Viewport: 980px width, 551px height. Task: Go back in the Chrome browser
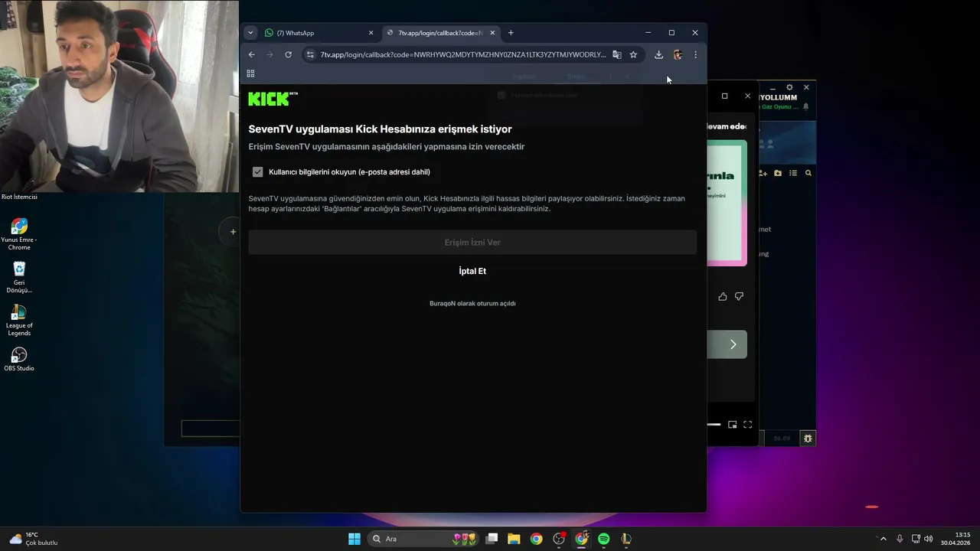(252, 54)
